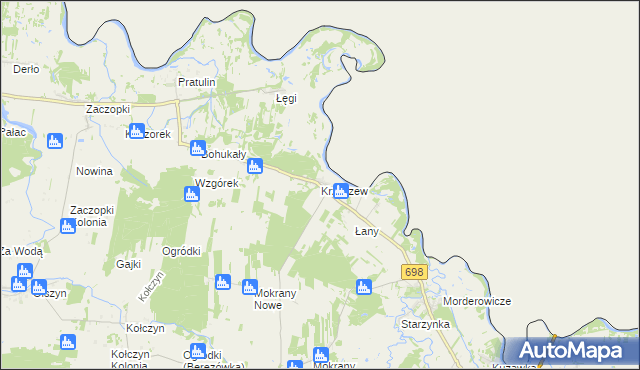This screenshot has height=370, width=640.
Task: Select factory icon above bottom Mokrany label
Action: [321, 355]
